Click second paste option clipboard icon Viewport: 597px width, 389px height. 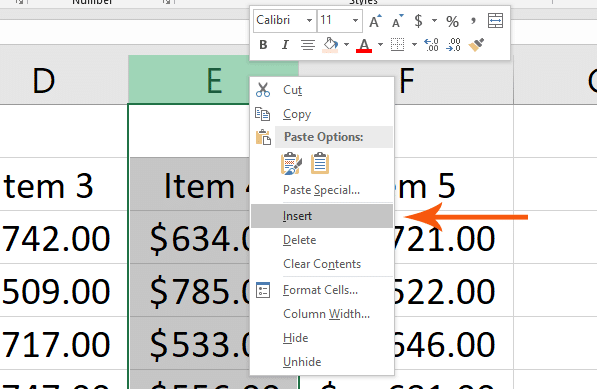click(320, 164)
